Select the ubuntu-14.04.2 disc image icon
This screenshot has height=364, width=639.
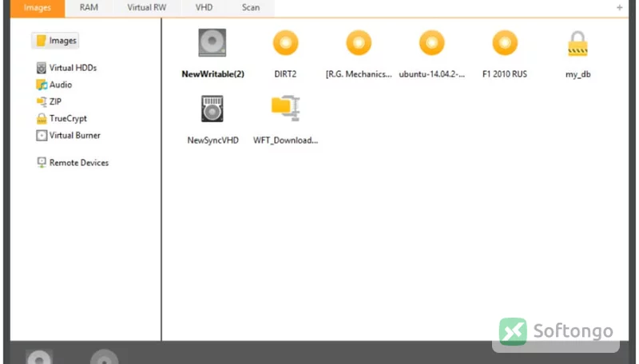(x=431, y=43)
